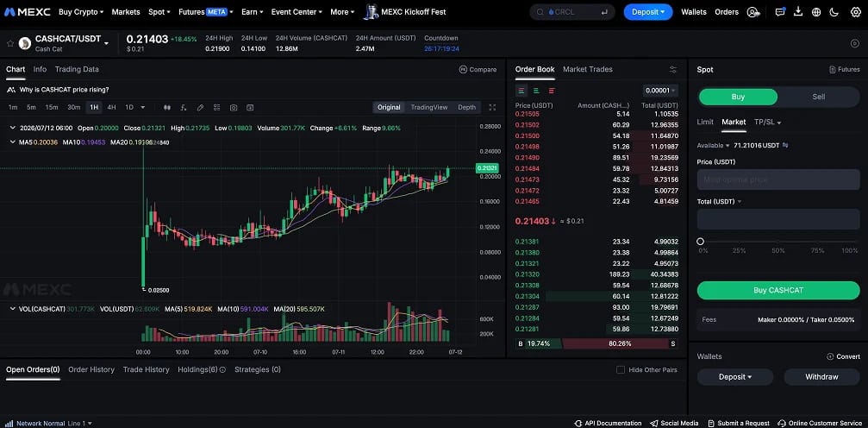Open language globe icon

click(816, 11)
